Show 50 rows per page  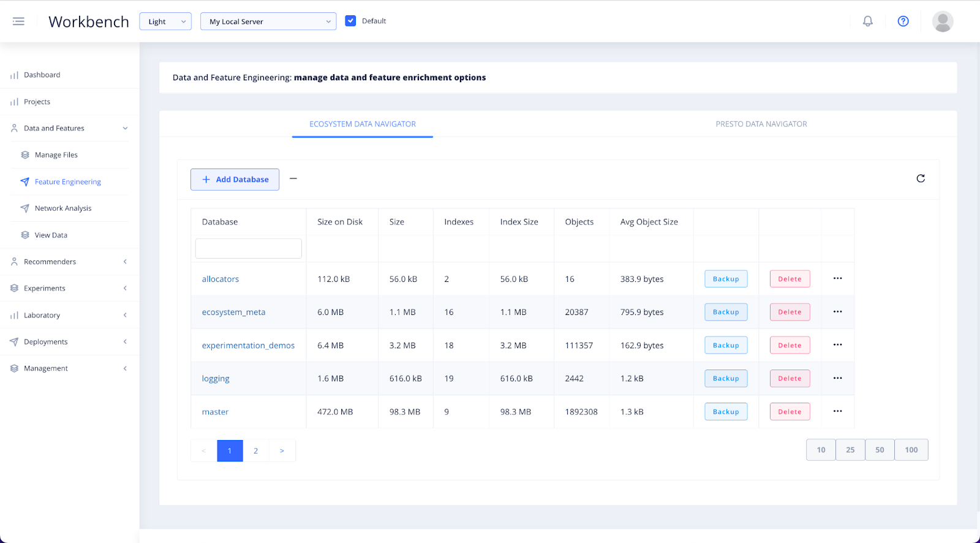[880, 450]
